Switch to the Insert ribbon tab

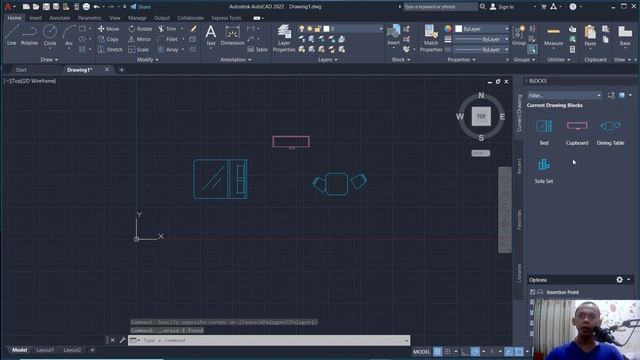pyautogui.click(x=35, y=18)
